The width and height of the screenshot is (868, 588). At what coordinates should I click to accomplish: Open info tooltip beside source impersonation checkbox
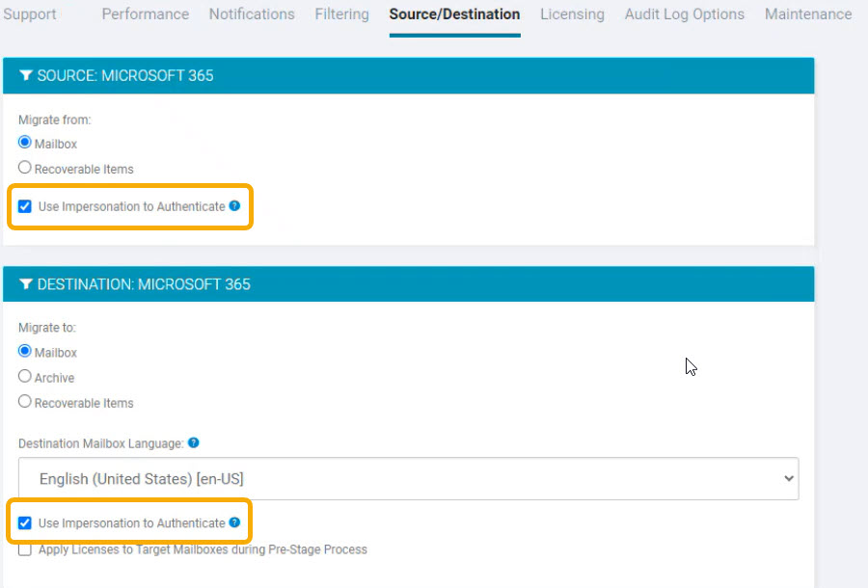pos(232,205)
